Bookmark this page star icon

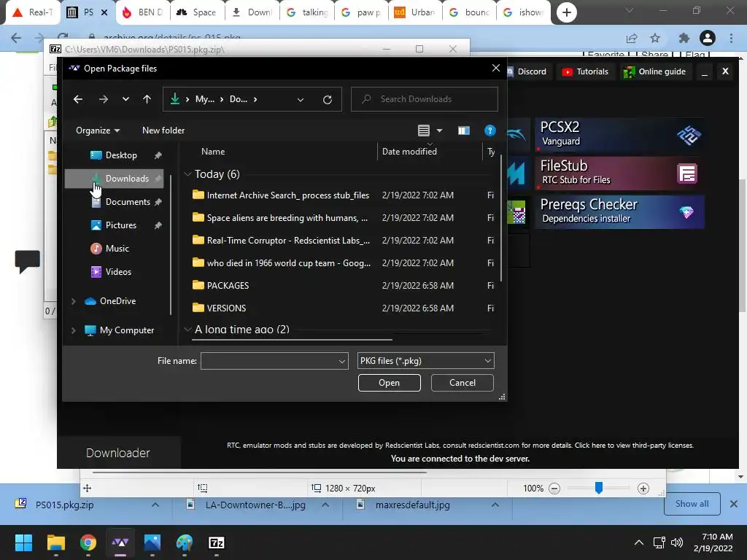coord(656,38)
